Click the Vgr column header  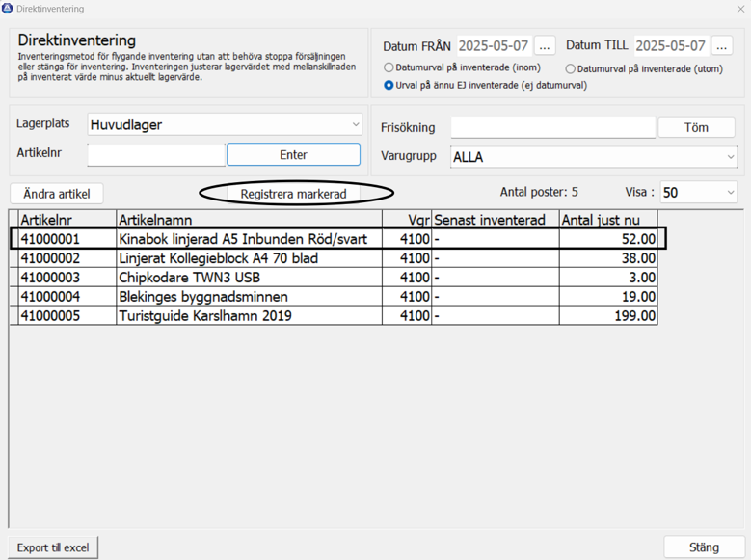407,220
